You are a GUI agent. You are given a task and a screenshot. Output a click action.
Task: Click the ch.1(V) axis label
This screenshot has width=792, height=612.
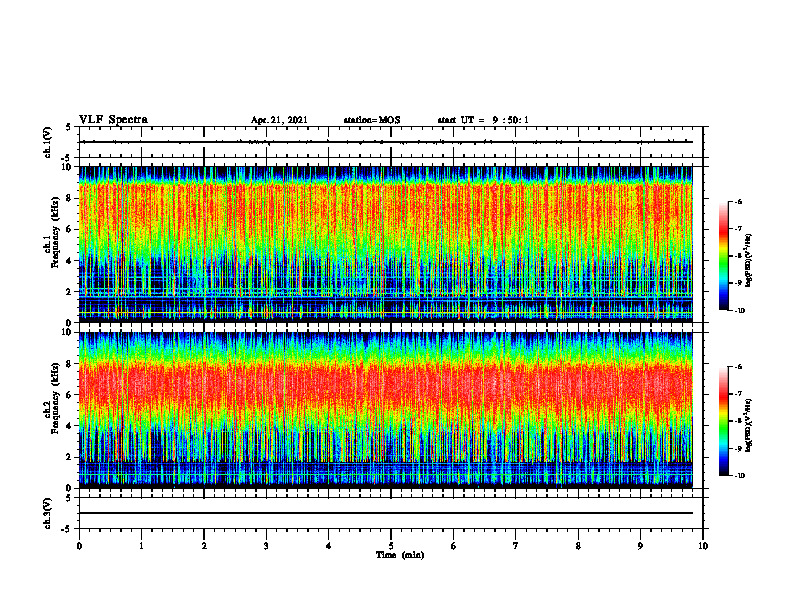tap(48, 142)
